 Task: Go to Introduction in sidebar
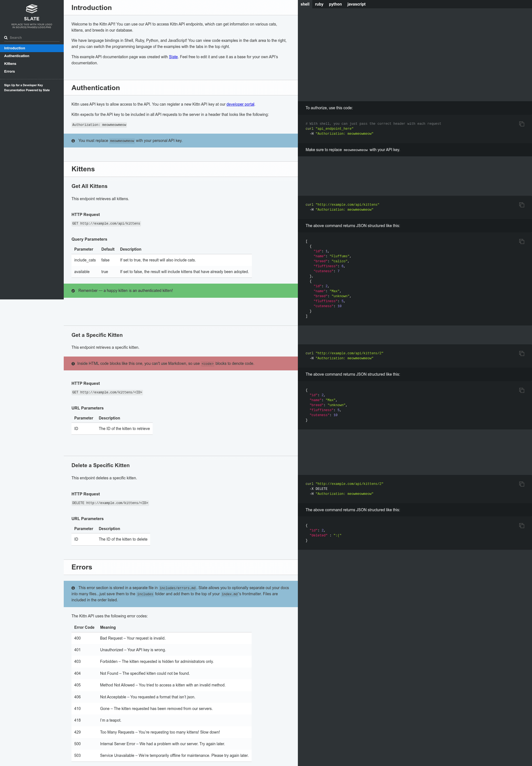pos(32,48)
